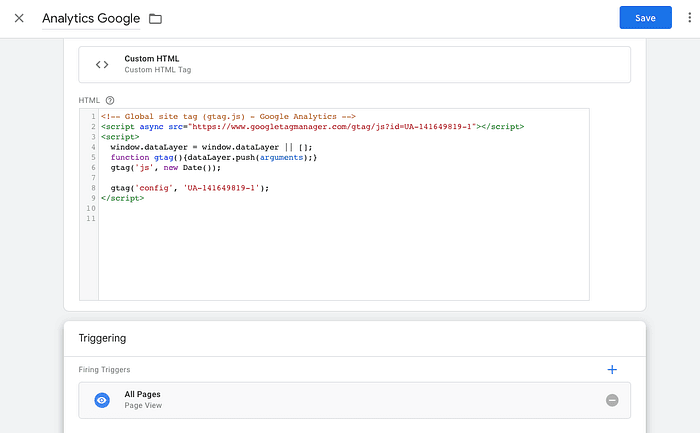Open the All Pages trigger
Viewport: 700px width, 433px height.
pos(354,400)
